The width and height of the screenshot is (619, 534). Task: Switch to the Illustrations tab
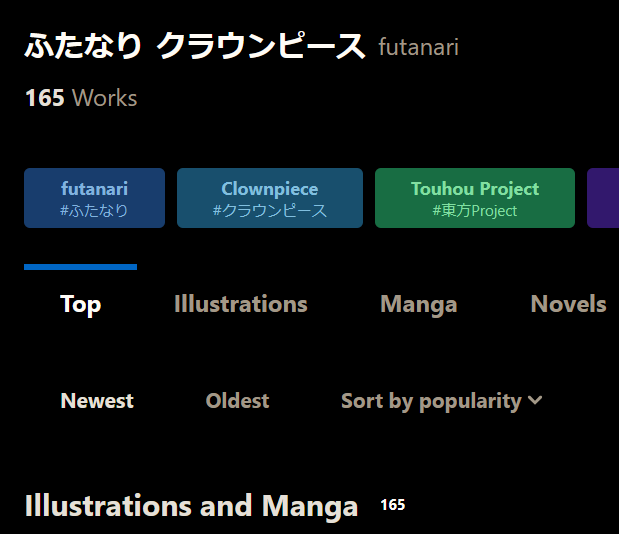tap(241, 304)
